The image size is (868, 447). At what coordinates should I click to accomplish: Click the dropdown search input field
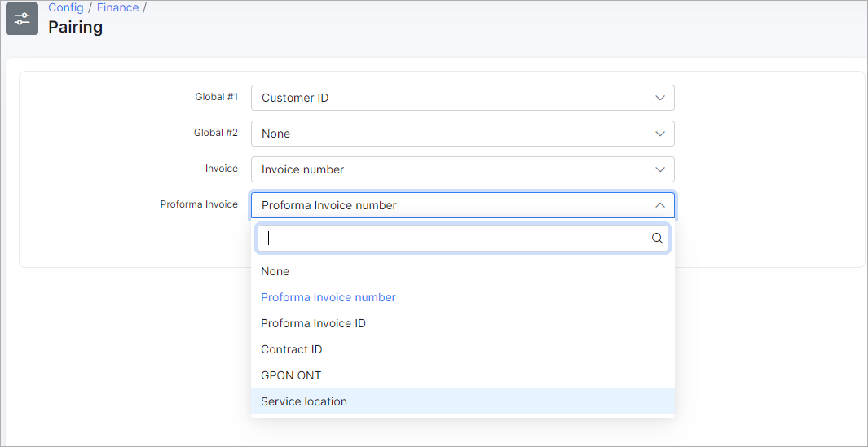tap(463, 239)
